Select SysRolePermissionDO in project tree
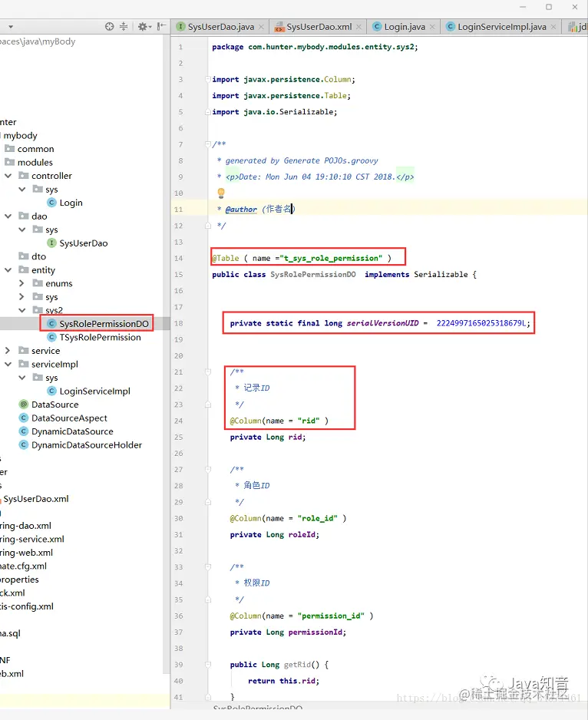The image size is (588, 720). point(104,324)
